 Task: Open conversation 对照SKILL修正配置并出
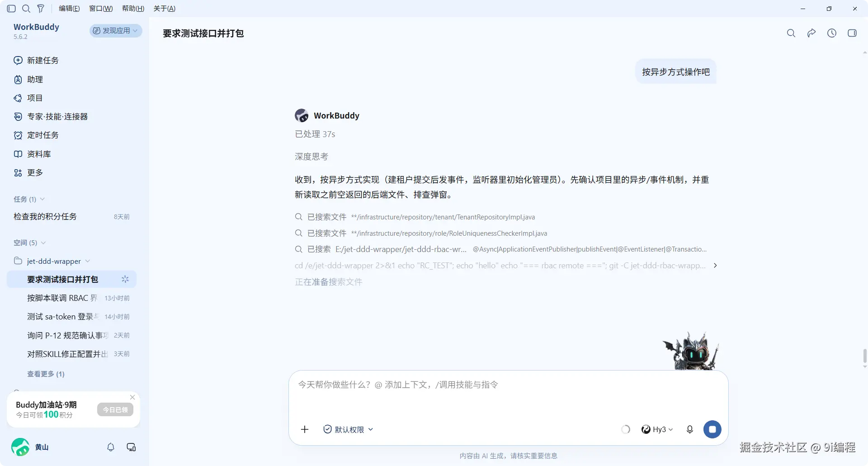coord(71,354)
